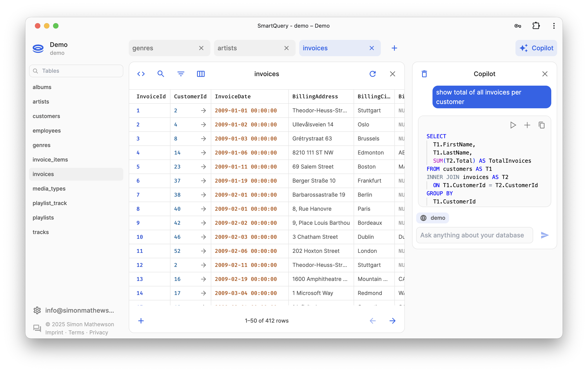Close the genres tab
Image resolution: width=588 pixels, height=372 pixels.
point(201,48)
